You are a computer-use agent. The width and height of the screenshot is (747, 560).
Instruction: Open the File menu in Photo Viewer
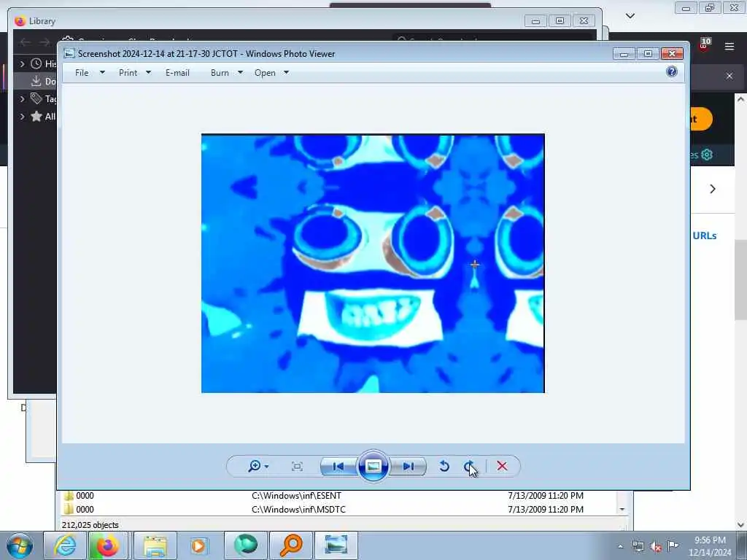point(90,73)
